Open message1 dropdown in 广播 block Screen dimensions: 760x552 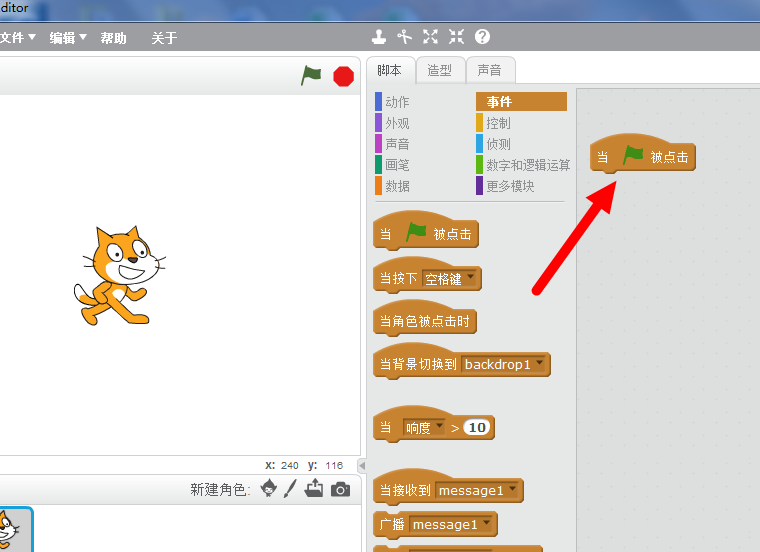pyautogui.click(x=451, y=524)
